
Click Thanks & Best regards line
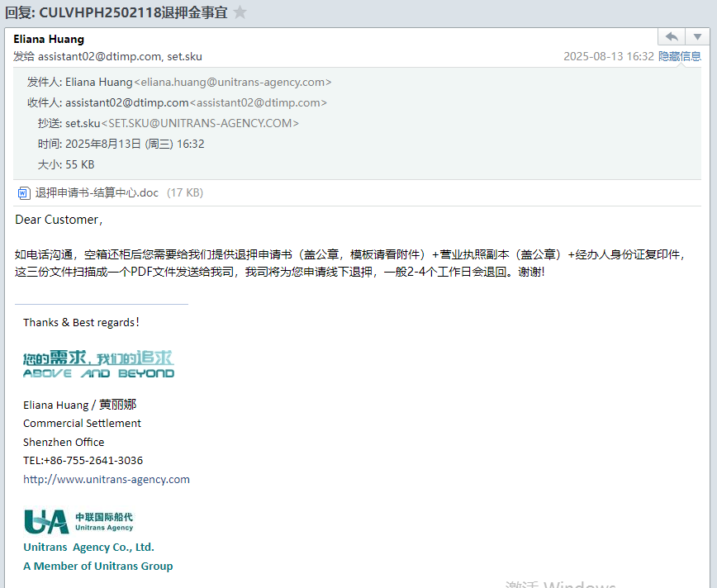pos(82,322)
